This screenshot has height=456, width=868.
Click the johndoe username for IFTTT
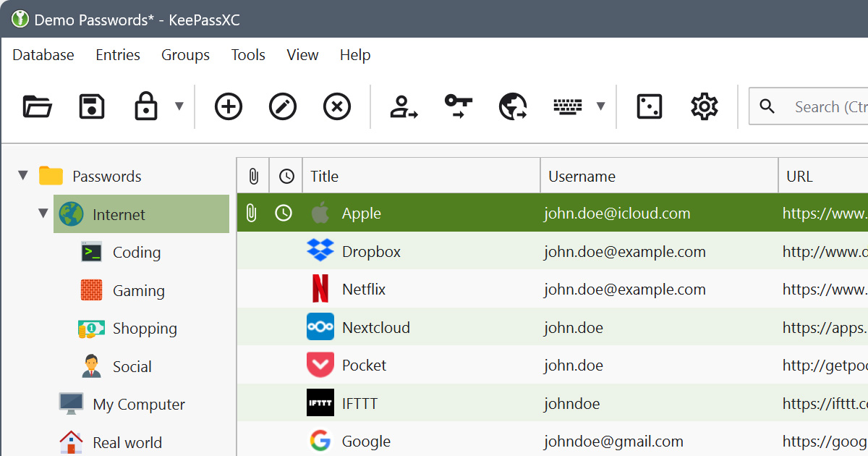point(572,404)
